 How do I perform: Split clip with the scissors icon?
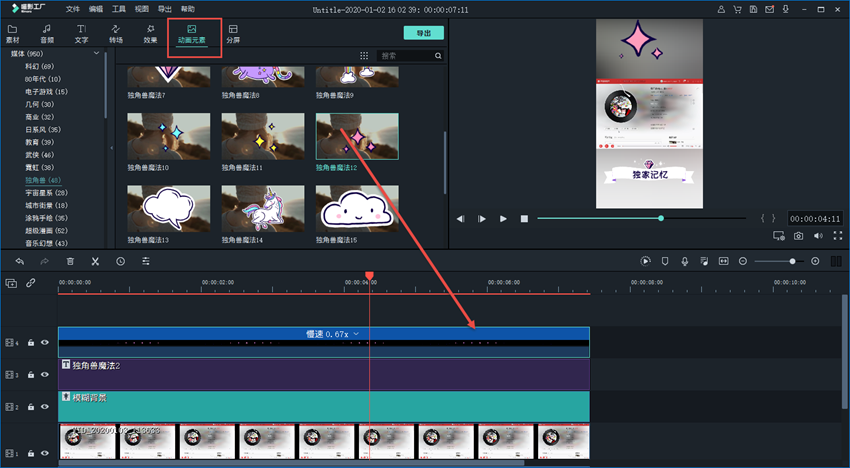(x=95, y=261)
